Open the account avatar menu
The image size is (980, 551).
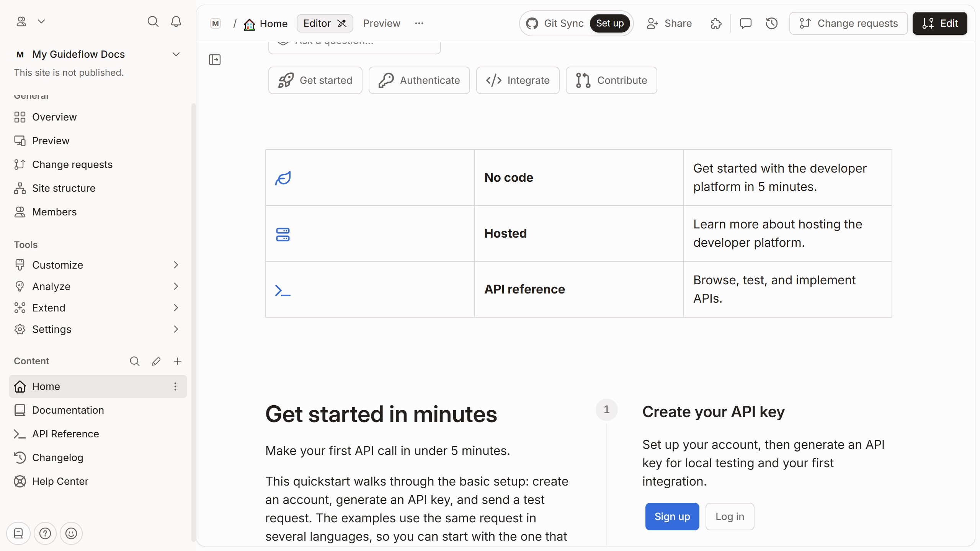click(x=21, y=21)
